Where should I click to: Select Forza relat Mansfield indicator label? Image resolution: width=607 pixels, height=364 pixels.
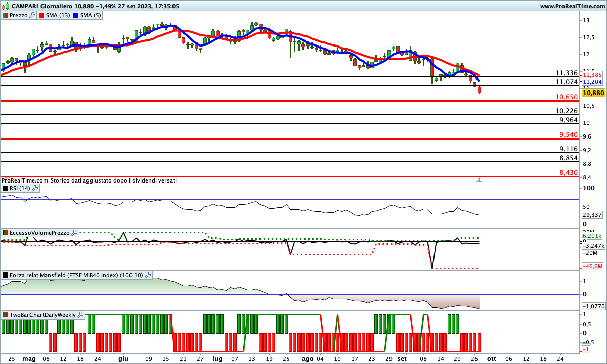(x=76, y=275)
